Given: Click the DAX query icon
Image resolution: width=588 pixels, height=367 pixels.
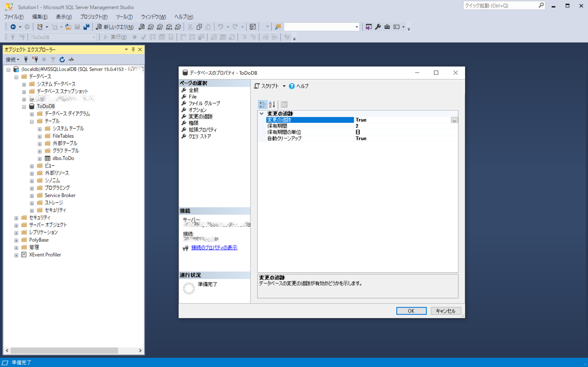Looking at the screenshot, I should 178,27.
